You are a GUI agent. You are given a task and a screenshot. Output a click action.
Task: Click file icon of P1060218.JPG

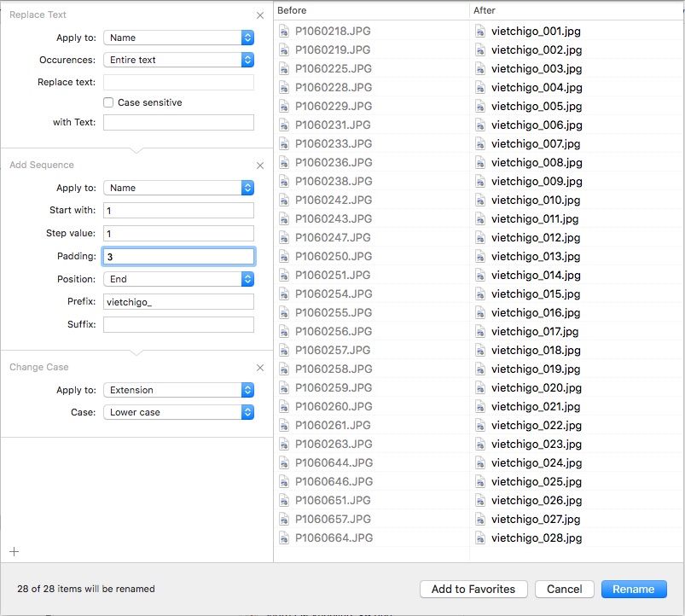coord(284,31)
